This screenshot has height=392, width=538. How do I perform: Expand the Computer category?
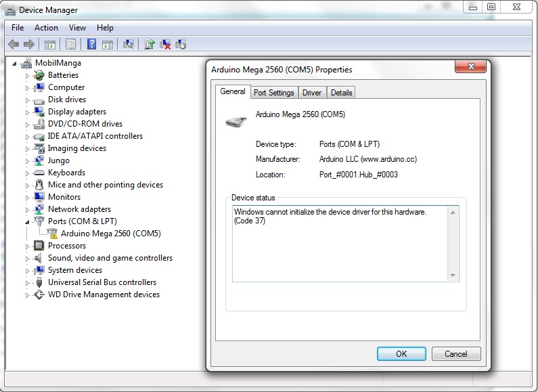pyautogui.click(x=28, y=88)
